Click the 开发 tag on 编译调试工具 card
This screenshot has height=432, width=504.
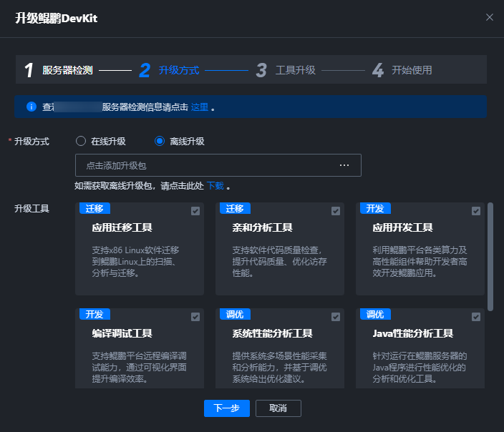(x=94, y=314)
